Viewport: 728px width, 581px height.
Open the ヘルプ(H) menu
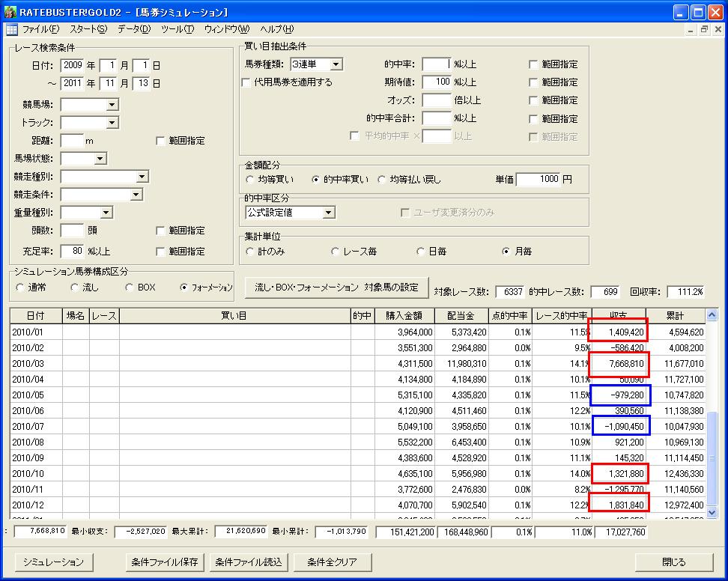(x=276, y=29)
